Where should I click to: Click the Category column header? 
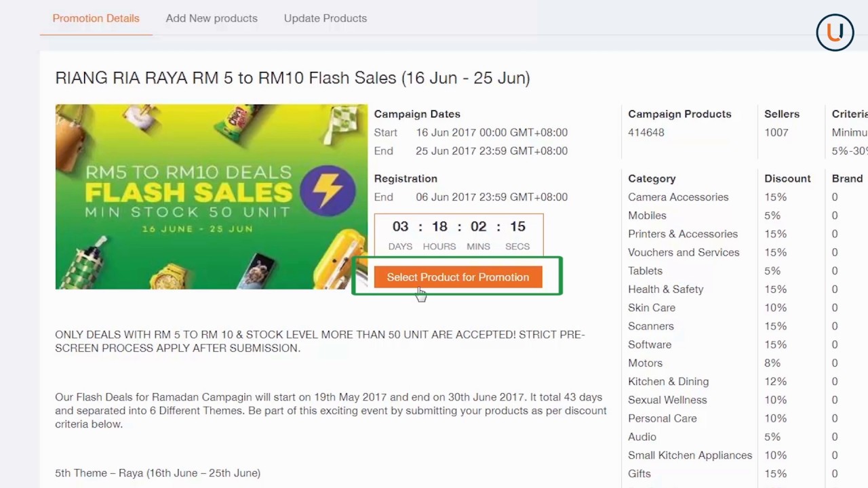click(652, 179)
